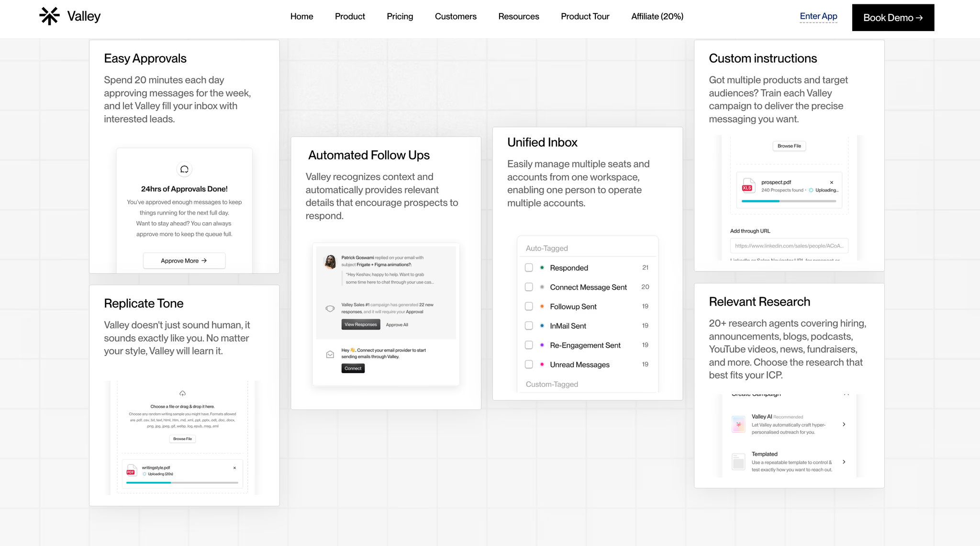Click the Connect Message Sent count 20

645,287
